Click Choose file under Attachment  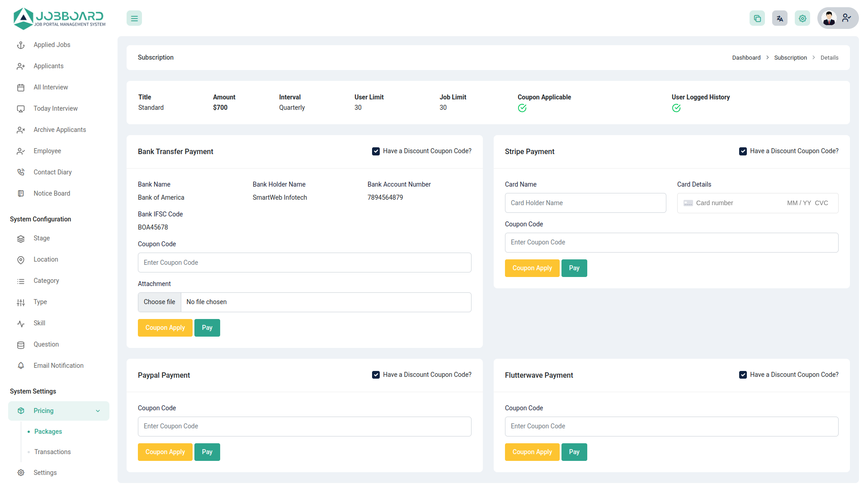[x=159, y=302]
